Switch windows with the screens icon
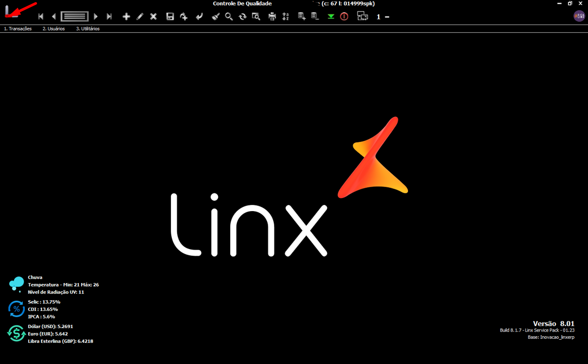Screen dimensions: 588x364 362,16
